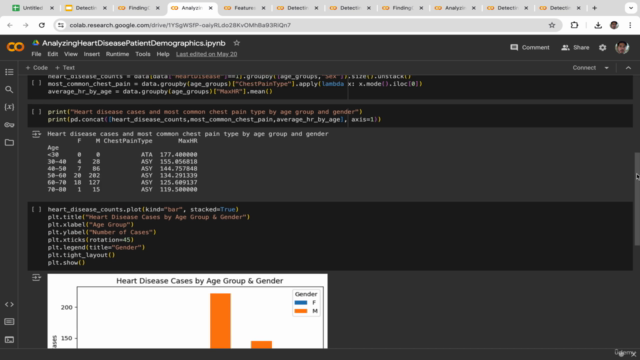The image size is (640, 360).
Task: Open browser downloads icon
Action: tap(598, 25)
